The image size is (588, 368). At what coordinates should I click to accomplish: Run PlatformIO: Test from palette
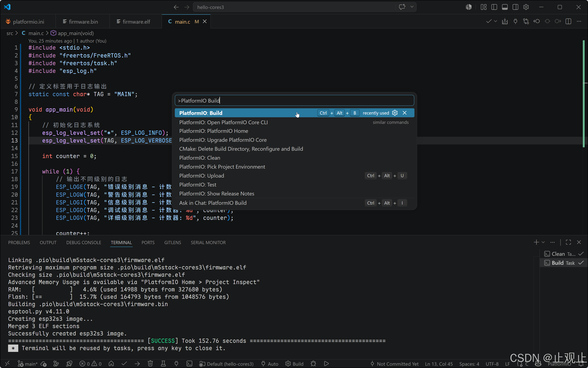[x=294, y=185]
